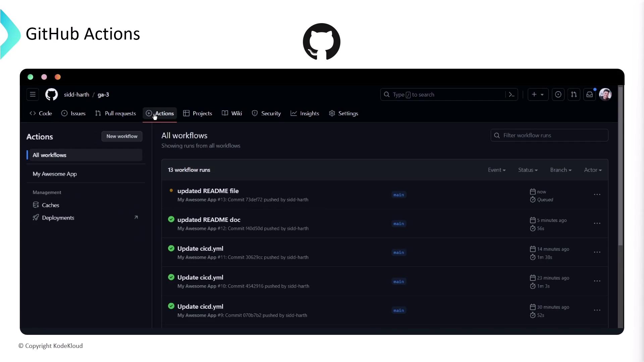Expand the Status filter dropdown
Image resolution: width=644 pixels, height=362 pixels.
[x=528, y=170]
